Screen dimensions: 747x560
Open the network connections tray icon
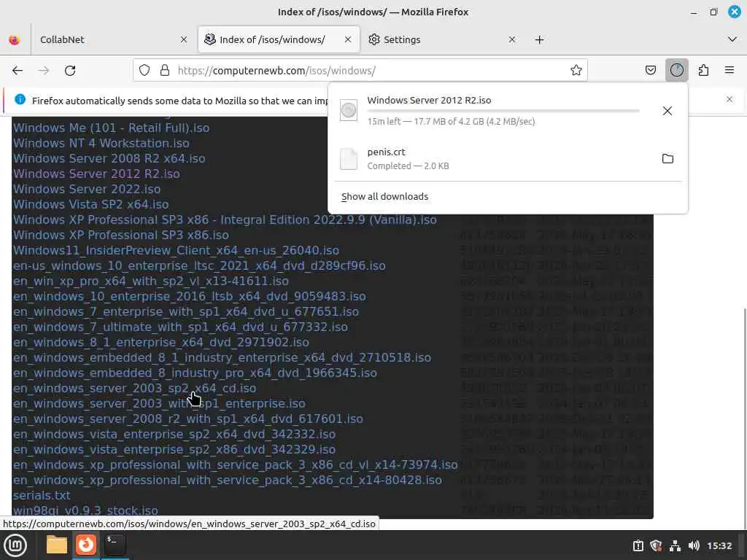click(x=675, y=545)
